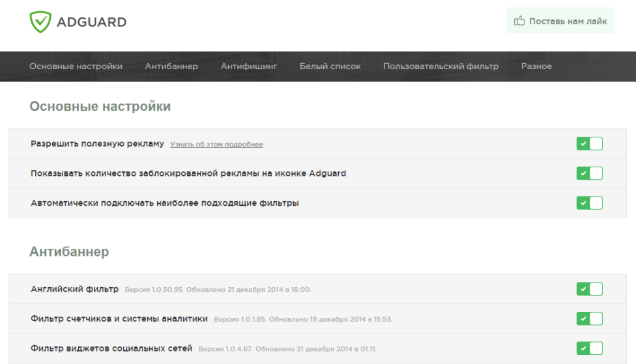Click the 'ADGUARD' logo text

[92, 22]
